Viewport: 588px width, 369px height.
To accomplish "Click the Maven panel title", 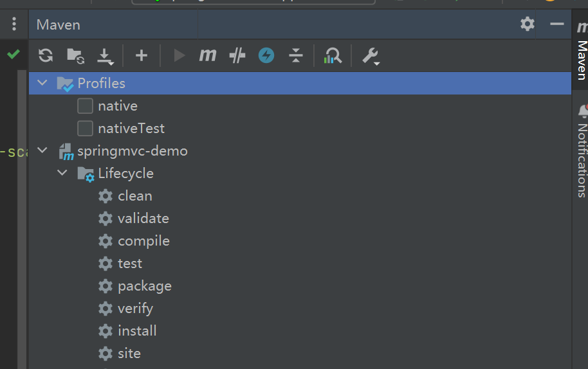I will coord(58,24).
